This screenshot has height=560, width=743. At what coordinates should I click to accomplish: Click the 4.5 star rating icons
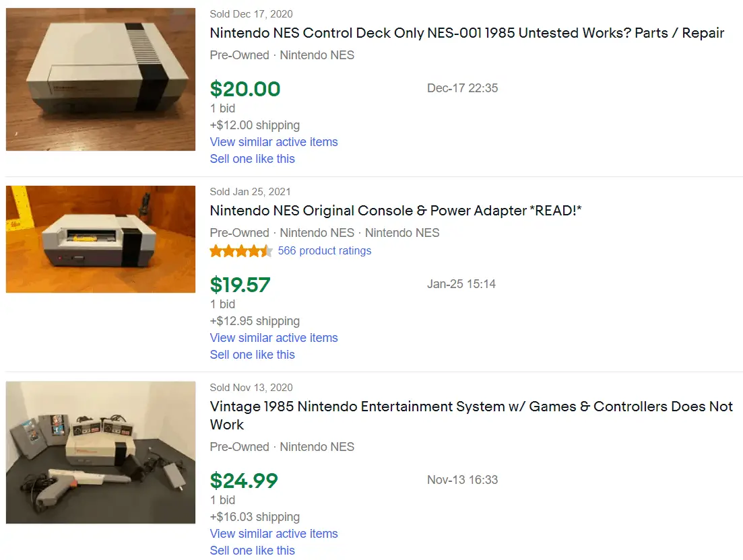tap(241, 250)
